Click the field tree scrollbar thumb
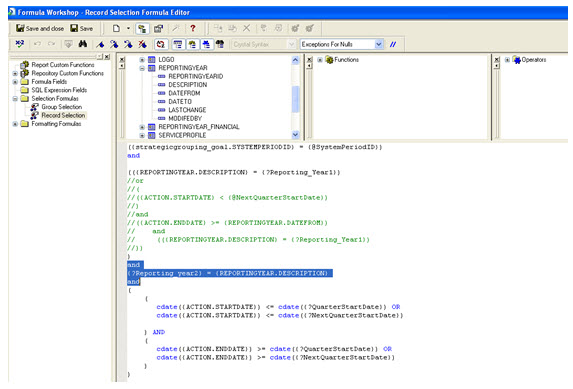This screenshot has height=389, width=573. click(x=295, y=99)
